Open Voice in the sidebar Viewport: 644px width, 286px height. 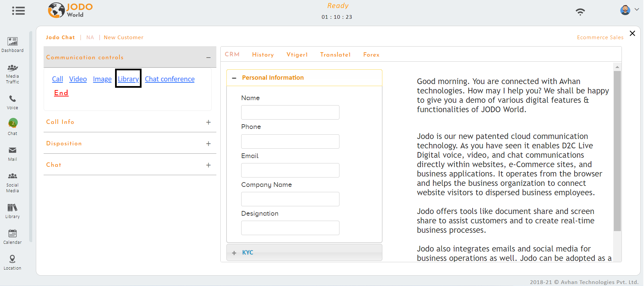coord(12,102)
